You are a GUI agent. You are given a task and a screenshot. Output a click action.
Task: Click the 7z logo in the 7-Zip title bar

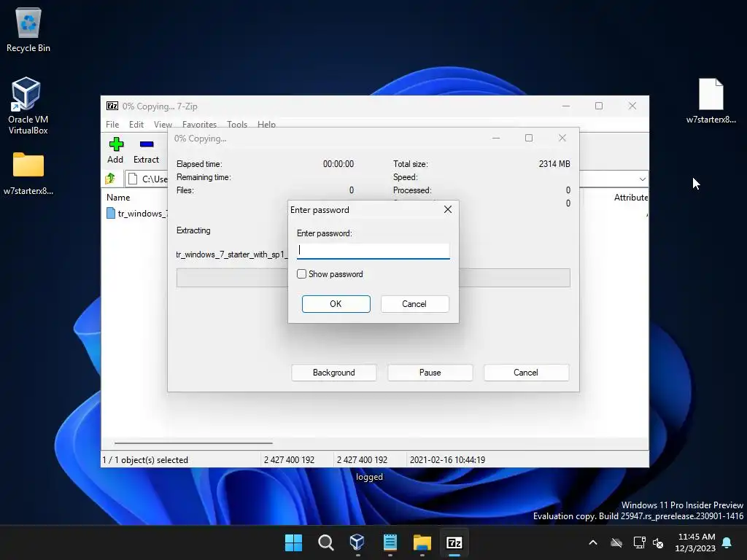[112, 106]
